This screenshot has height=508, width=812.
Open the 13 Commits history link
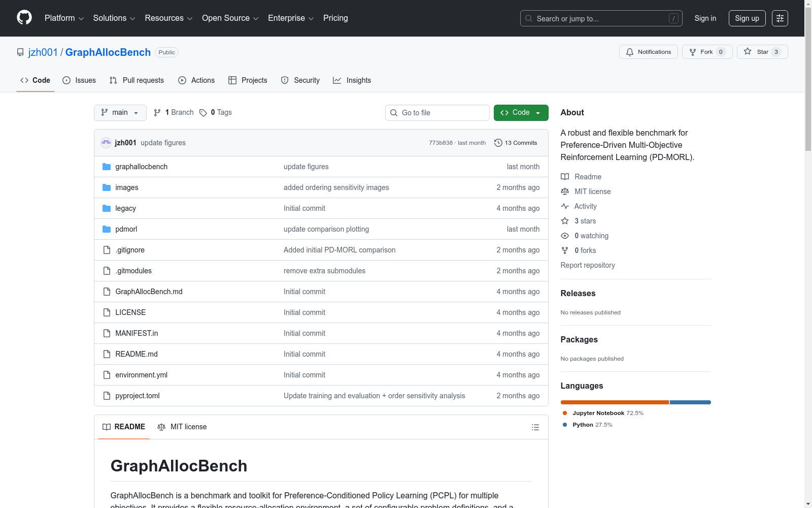tap(516, 143)
